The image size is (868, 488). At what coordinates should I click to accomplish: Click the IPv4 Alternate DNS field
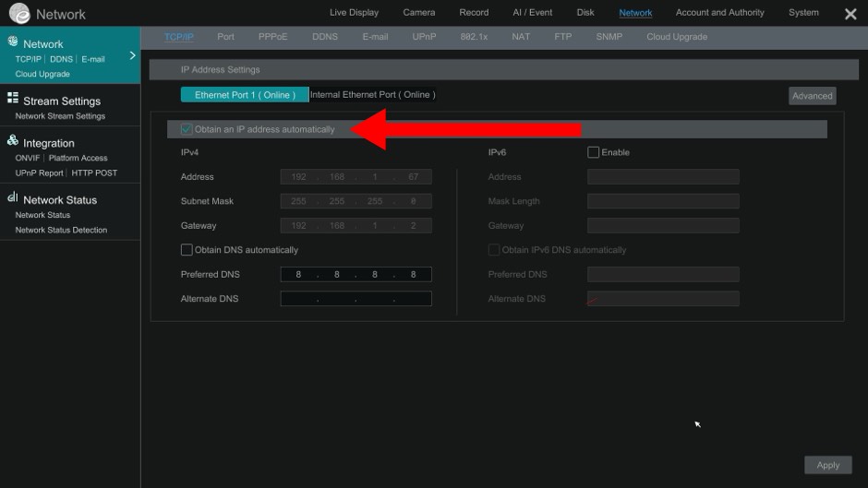coord(356,298)
